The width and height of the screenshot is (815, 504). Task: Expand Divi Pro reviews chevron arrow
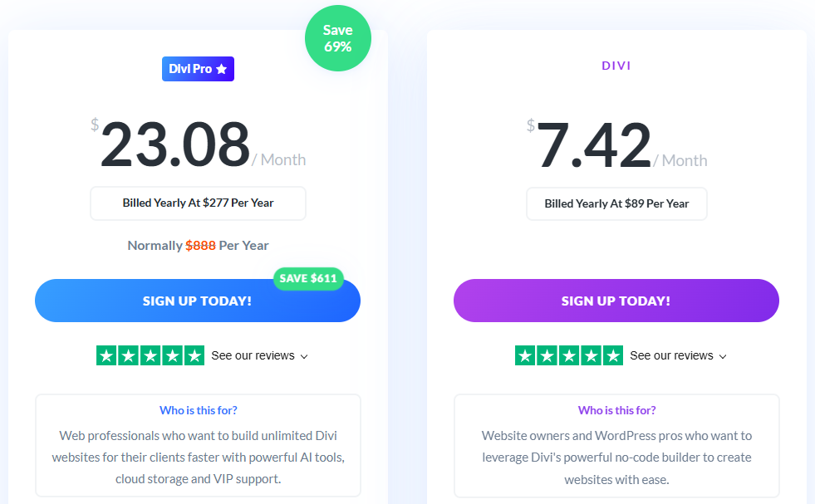304,356
